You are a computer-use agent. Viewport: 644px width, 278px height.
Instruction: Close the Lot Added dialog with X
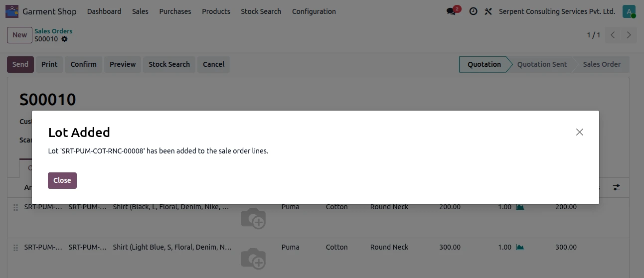pyautogui.click(x=579, y=132)
